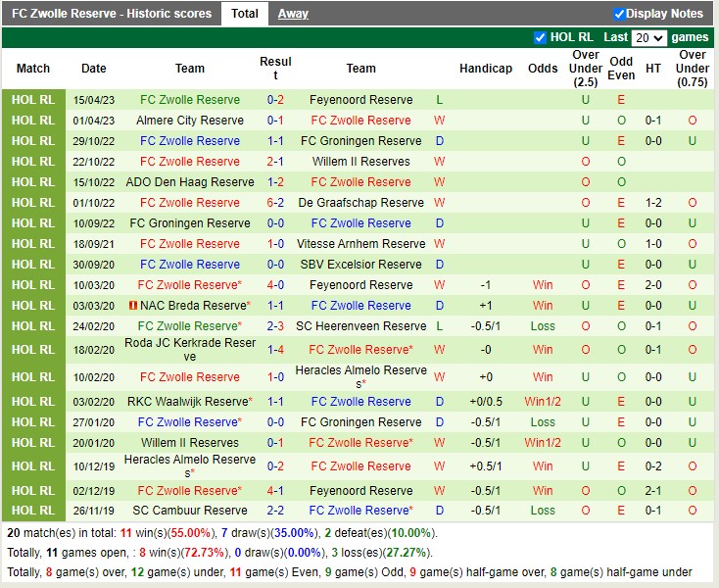Click the Over Under (0.75) header
The height and width of the screenshot is (588, 719).
pyautogui.click(x=693, y=69)
